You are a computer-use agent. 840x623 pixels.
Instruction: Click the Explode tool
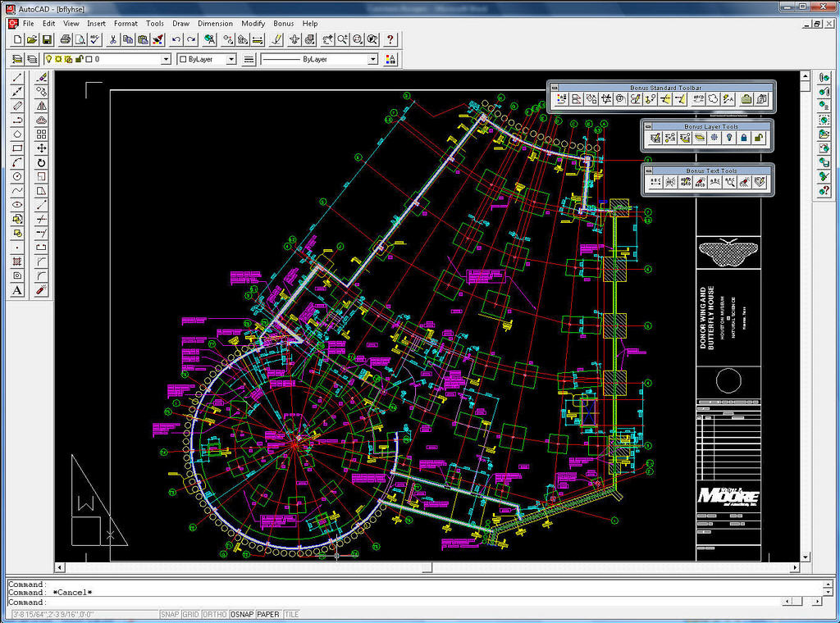(x=41, y=290)
